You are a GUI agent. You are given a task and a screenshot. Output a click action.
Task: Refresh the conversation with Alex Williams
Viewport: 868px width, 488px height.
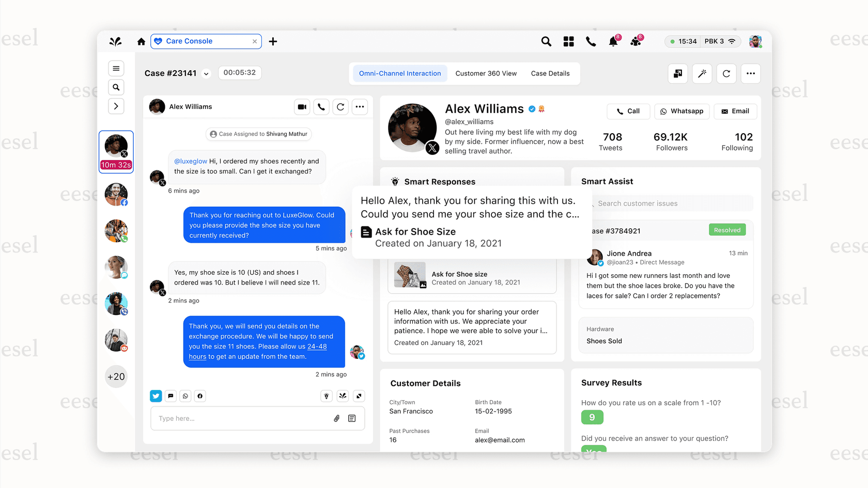(x=340, y=106)
